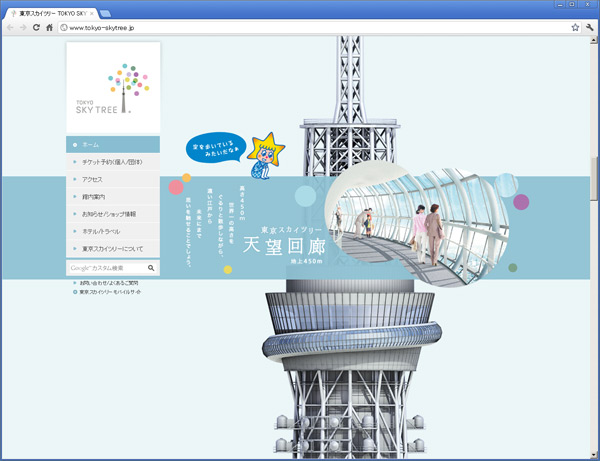Minimize the browser window

point(560,4)
